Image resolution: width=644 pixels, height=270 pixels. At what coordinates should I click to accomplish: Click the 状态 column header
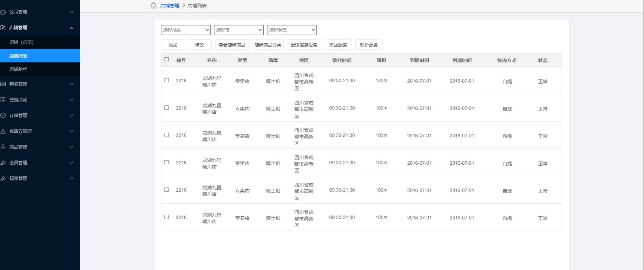543,60
